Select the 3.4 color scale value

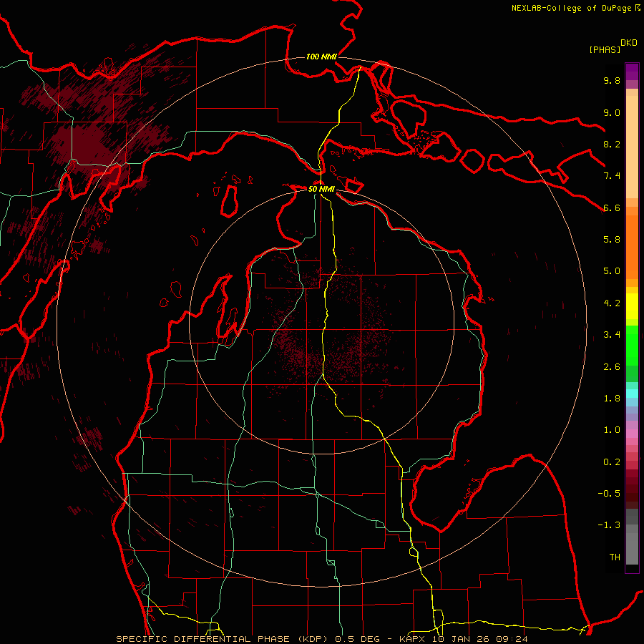click(x=612, y=335)
